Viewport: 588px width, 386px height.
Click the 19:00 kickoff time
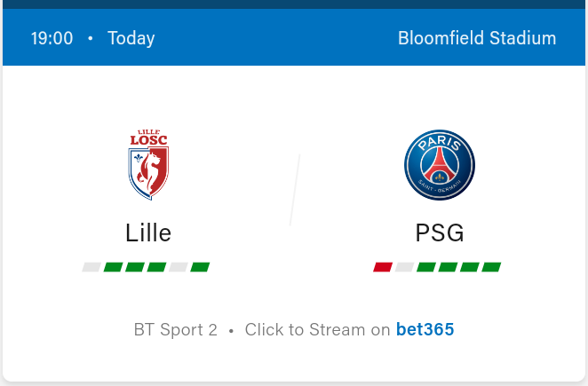pos(52,38)
